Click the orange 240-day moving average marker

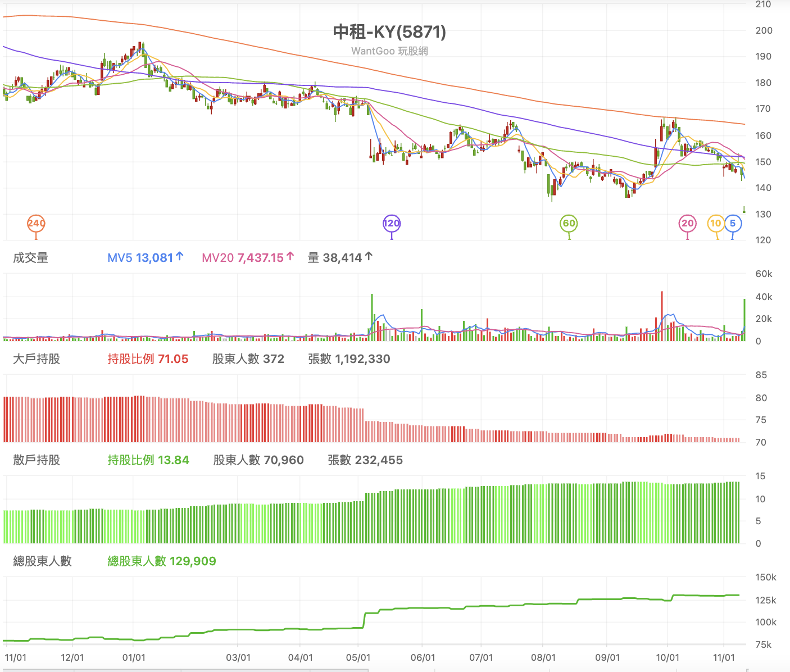pos(36,224)
